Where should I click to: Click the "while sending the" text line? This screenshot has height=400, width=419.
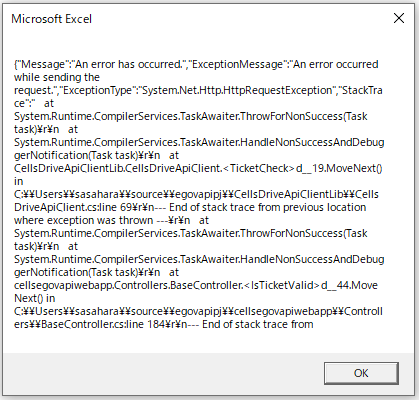tap(57, 77)
